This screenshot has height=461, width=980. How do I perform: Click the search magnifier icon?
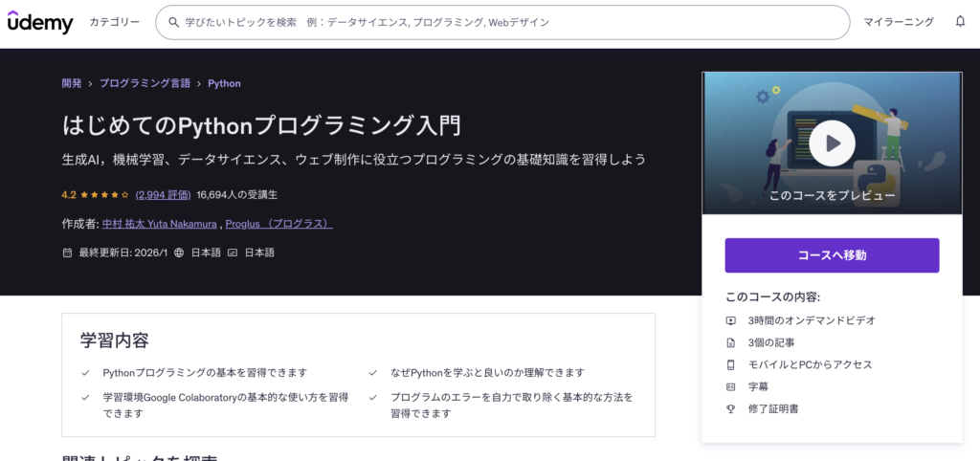point(173,22)
